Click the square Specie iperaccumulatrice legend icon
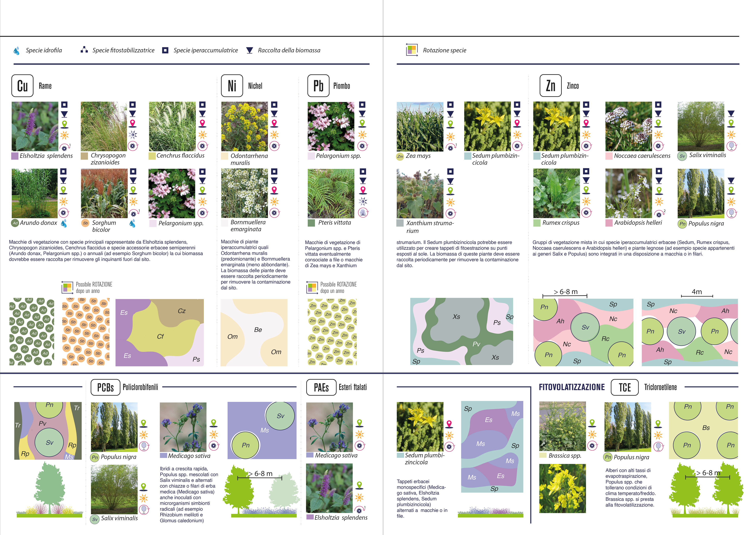Screen dimensions: 756x535 (x=165, y=50)
